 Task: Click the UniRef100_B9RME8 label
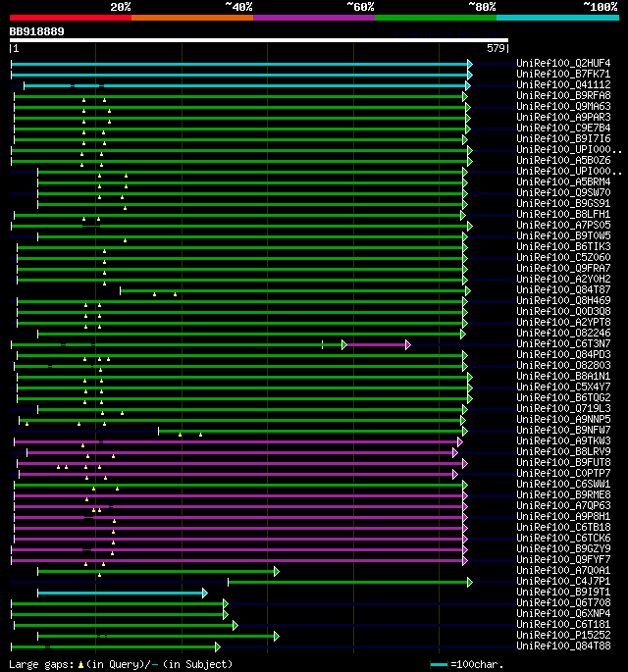(563, 495)
